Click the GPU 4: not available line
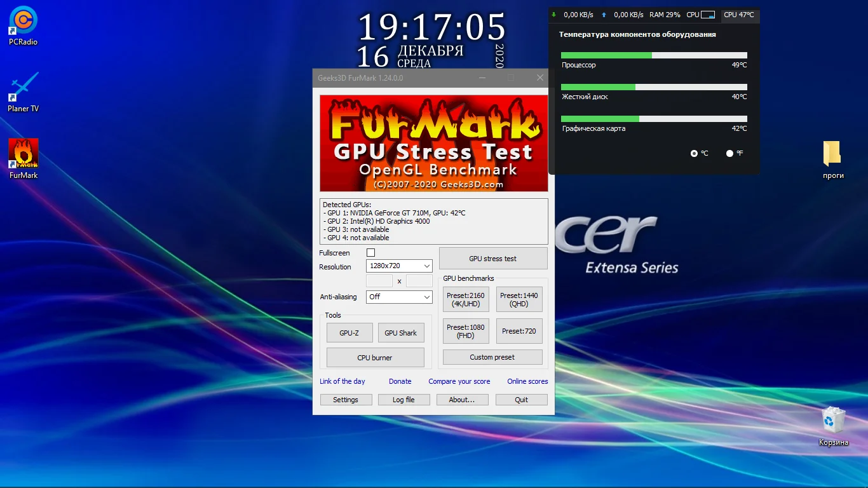This screenshot has width=868, height=488. point(356,238)
